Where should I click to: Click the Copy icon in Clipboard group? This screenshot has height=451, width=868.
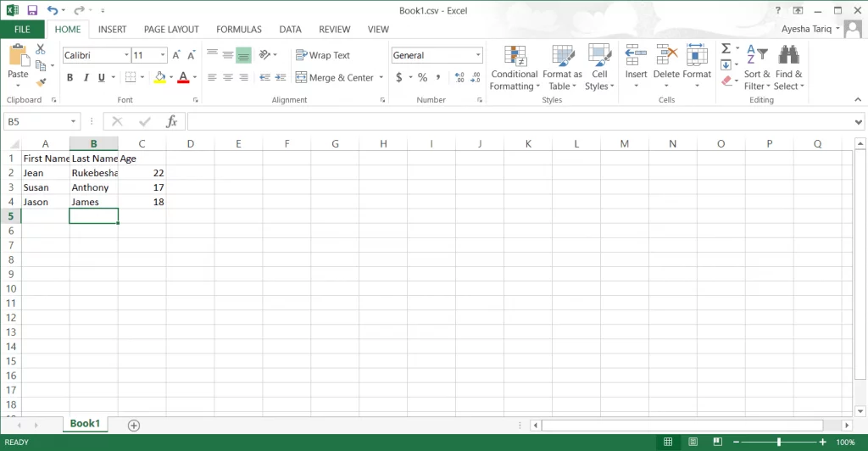[41, 66]
